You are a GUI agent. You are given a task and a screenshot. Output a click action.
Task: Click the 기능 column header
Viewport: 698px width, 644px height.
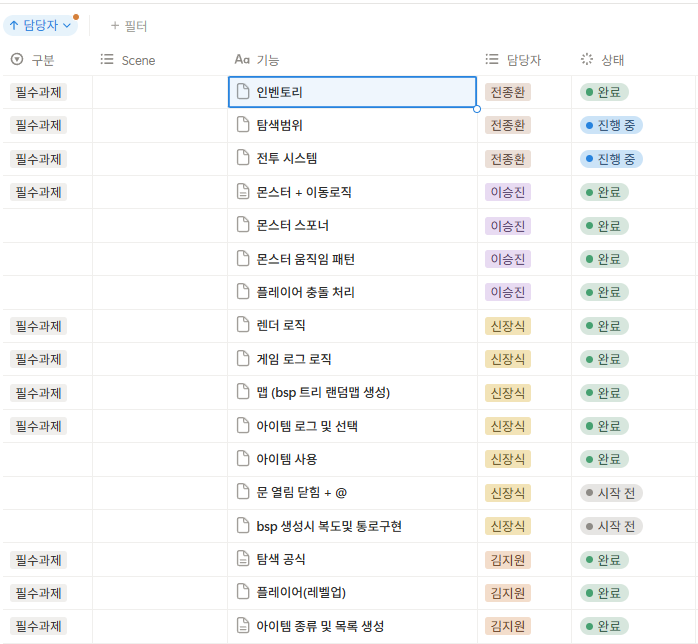[x=257, y=60]
